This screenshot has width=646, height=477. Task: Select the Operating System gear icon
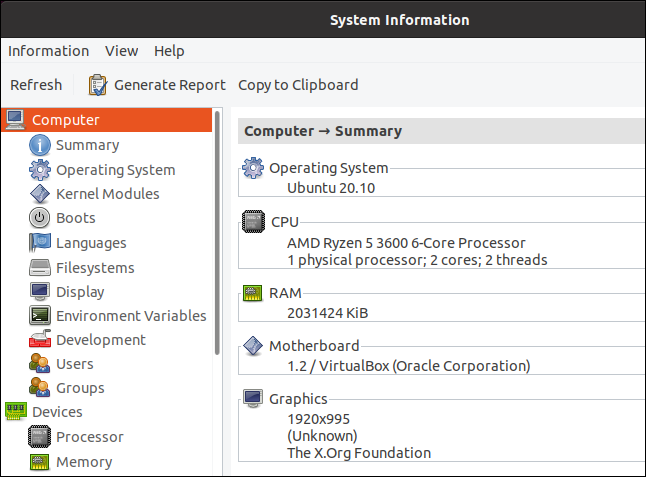(40, 170)
